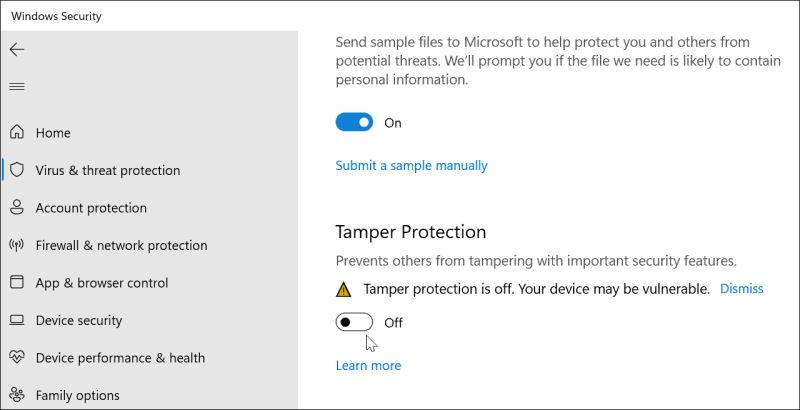Enable the Tamper Protection toggle
The width and height of the screenshot is (800, 410).
click(x=354, y=322)
